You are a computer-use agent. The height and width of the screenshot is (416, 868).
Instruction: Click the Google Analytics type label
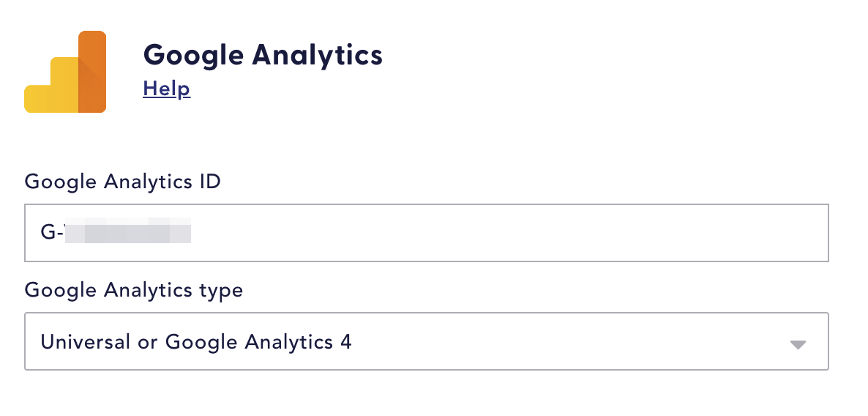(134, 290)
